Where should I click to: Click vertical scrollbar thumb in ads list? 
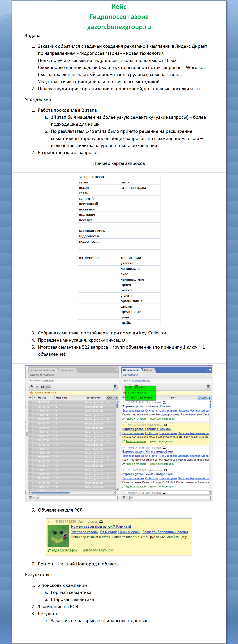point(210,405)
